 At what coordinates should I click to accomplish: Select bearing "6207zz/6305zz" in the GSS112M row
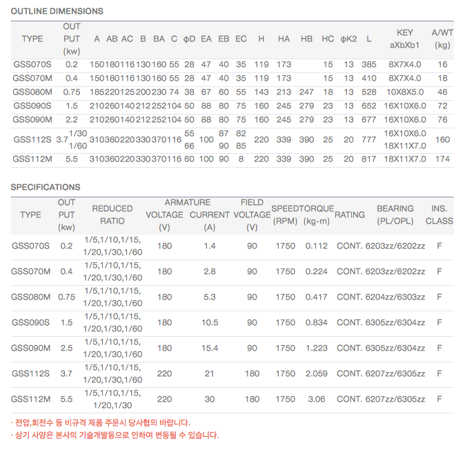click(x=395, y=399)
